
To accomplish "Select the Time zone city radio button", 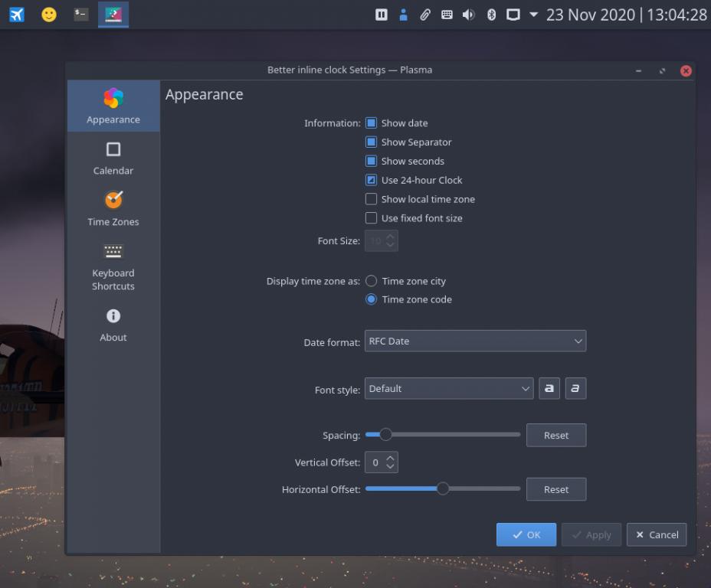I will click(x=372, y=281).
